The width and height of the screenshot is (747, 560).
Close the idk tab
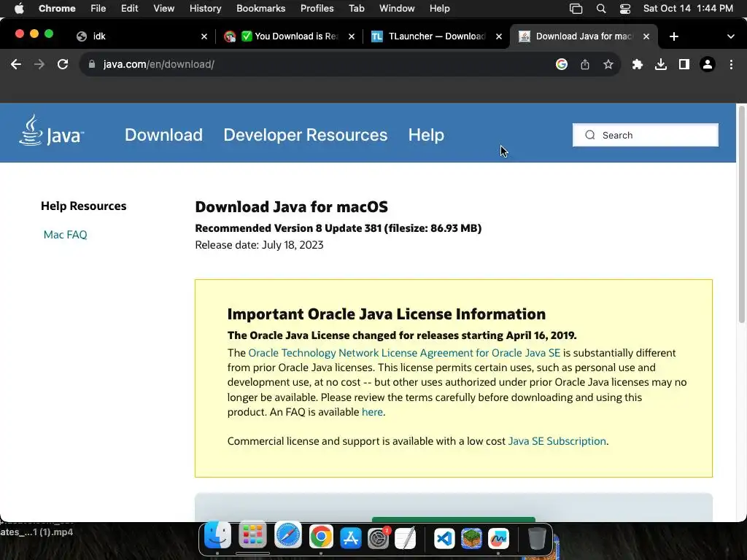pyautogui.click(x=204, y=36)
